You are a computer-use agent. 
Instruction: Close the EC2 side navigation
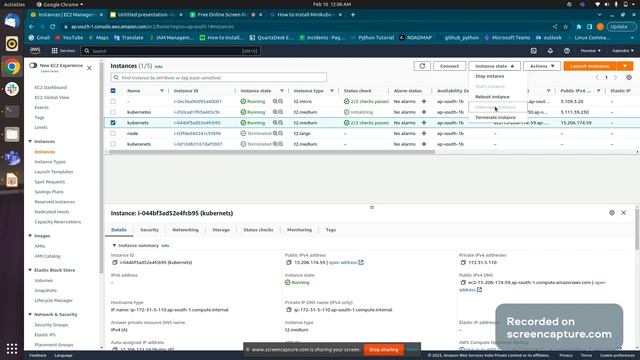89,68
